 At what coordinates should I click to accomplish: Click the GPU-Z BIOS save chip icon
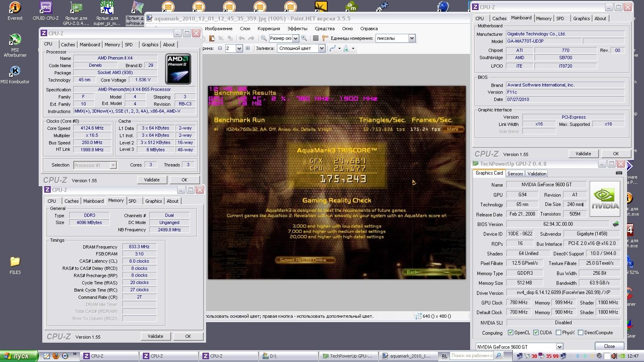[x=616, y=224]
